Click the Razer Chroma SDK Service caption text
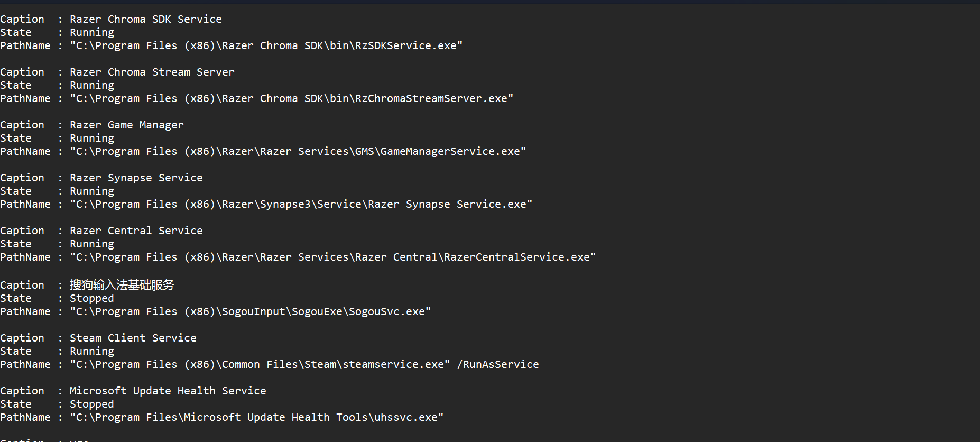The image size is (980, 442). (x=145, y=19)
